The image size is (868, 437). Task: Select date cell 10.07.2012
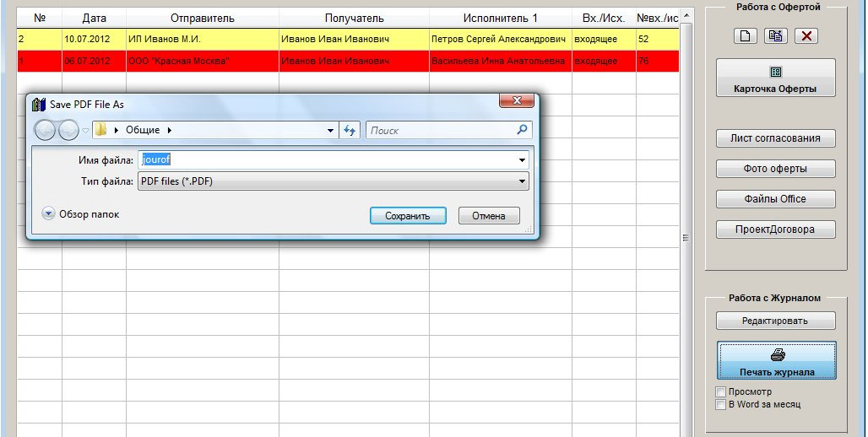pyautogui.click(x=94, y=40)
